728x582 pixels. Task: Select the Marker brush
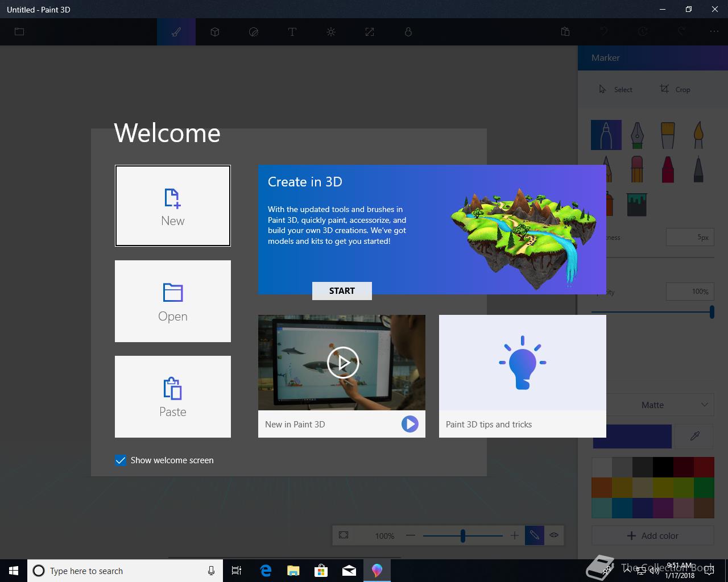606,135
